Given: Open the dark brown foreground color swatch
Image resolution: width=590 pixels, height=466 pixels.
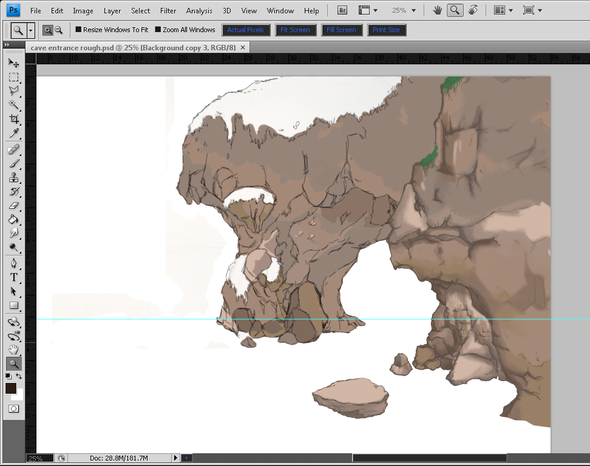Looking at the screenshot, I should (x=11, y=388).
